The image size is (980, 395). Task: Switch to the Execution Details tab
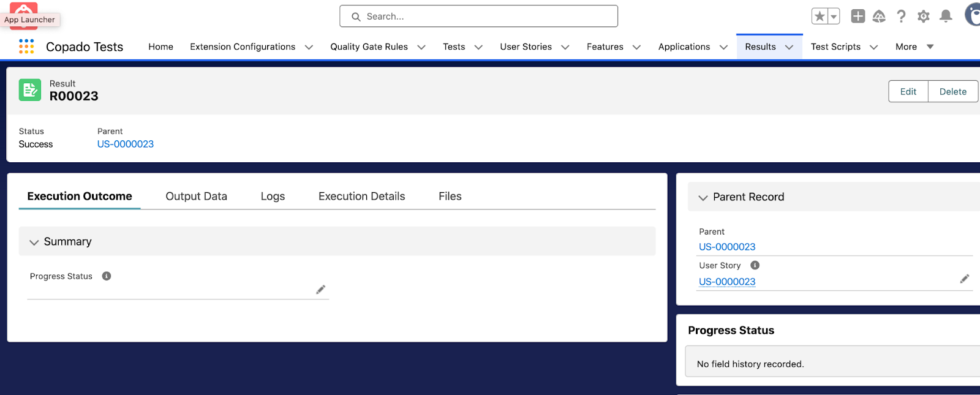coord(361,196)
